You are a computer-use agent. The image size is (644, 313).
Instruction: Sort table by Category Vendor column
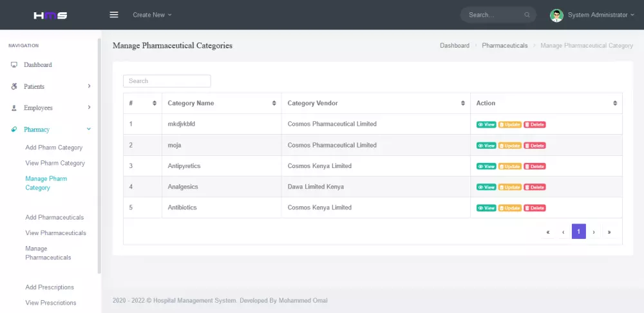[x=375, y=103]
